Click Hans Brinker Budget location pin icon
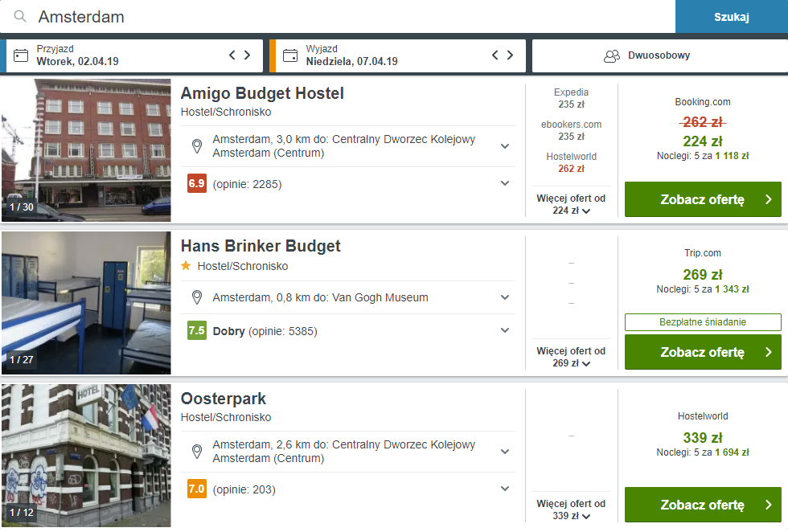 (197, 297)
